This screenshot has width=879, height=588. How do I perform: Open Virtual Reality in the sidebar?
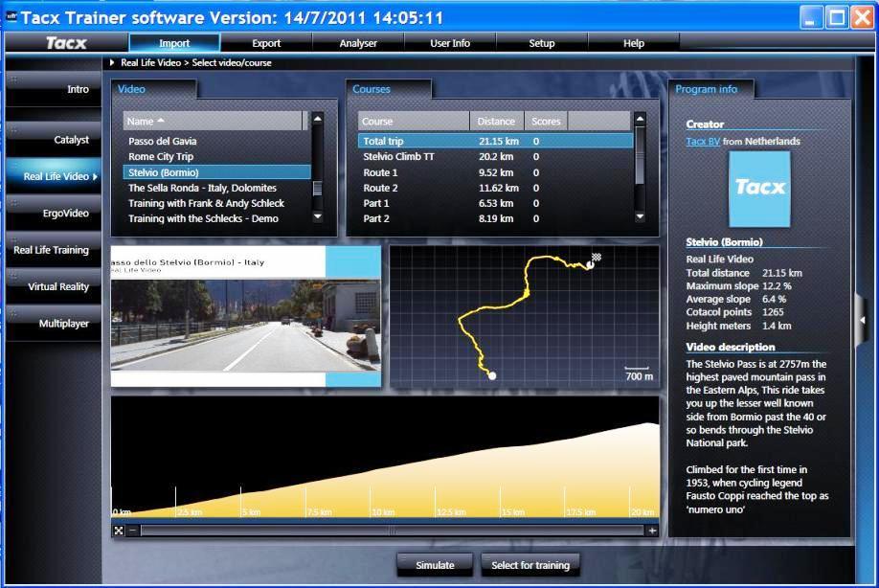pyautogui.click(x=54, y=286)
